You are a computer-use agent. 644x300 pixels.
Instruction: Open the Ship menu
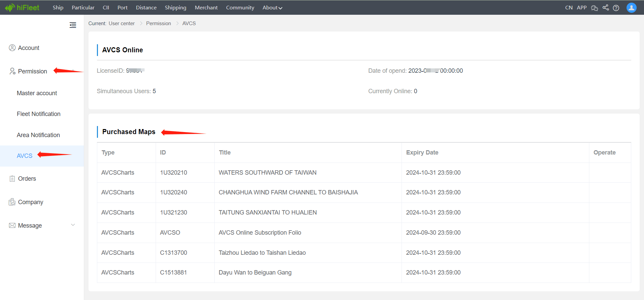click(x=58, y=7)
